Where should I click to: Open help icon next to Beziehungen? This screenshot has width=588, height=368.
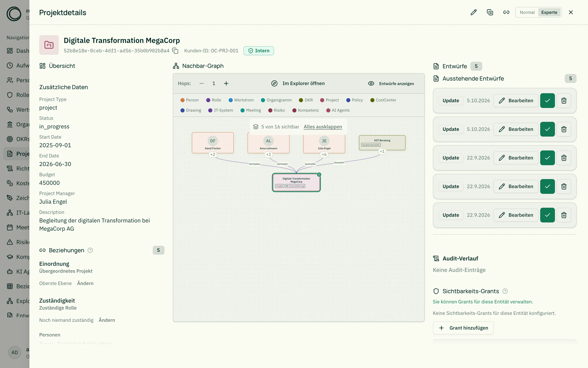(90, 250)
